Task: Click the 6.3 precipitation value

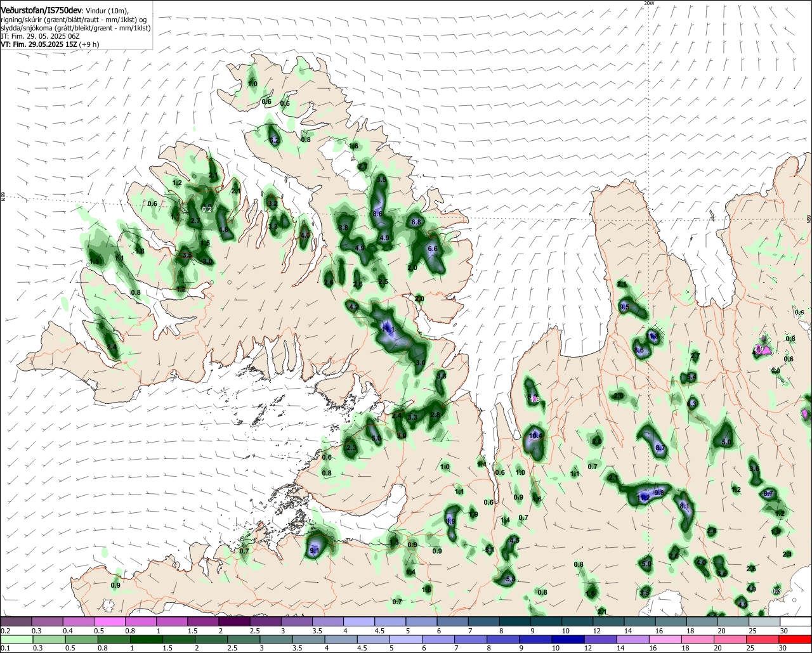Action: coord(692,404)
